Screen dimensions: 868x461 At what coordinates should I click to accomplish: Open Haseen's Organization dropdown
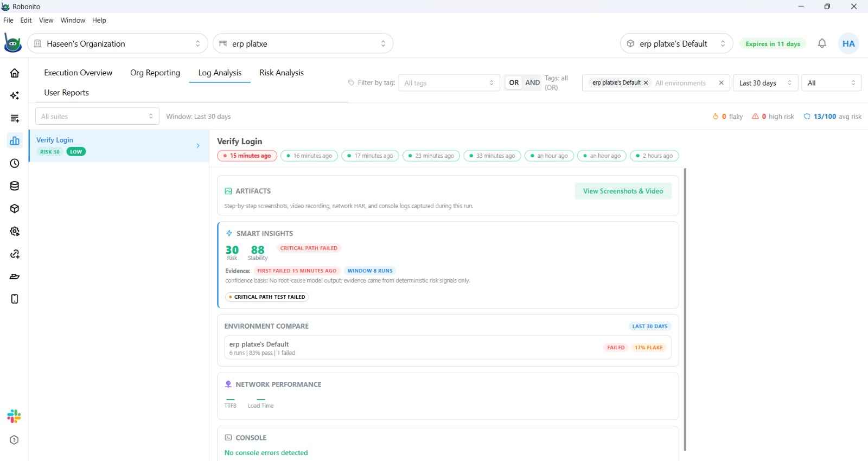pos(118,43)
